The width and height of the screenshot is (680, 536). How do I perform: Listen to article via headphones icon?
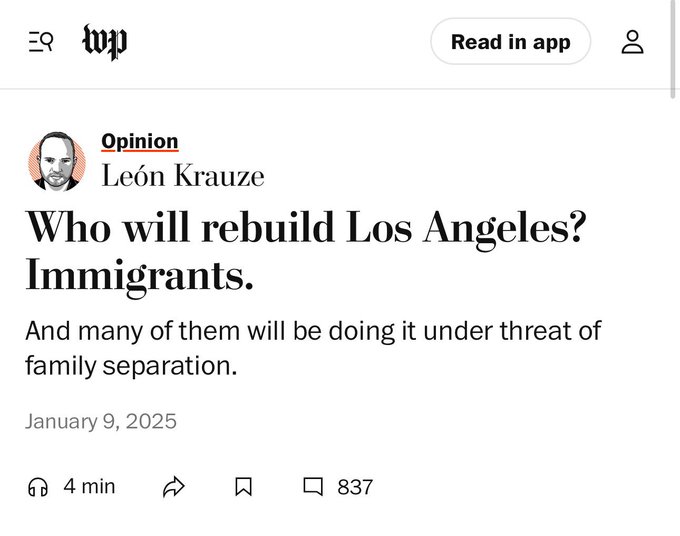pyautogui.click(x=39, y=487)
